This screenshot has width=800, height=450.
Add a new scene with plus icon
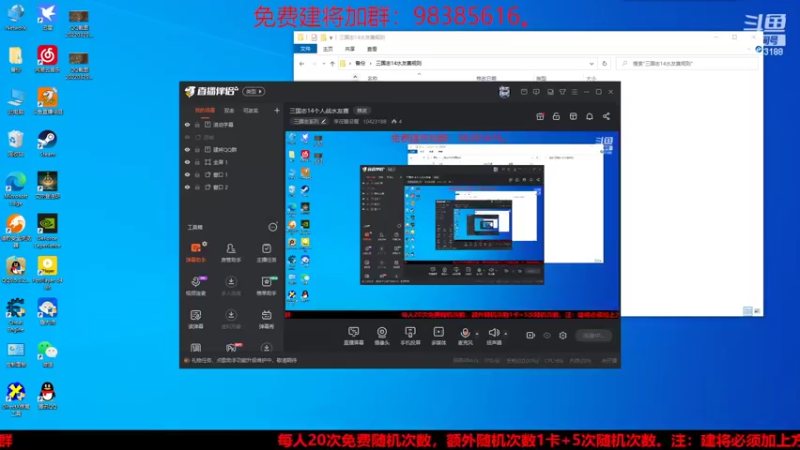point(277,110)
